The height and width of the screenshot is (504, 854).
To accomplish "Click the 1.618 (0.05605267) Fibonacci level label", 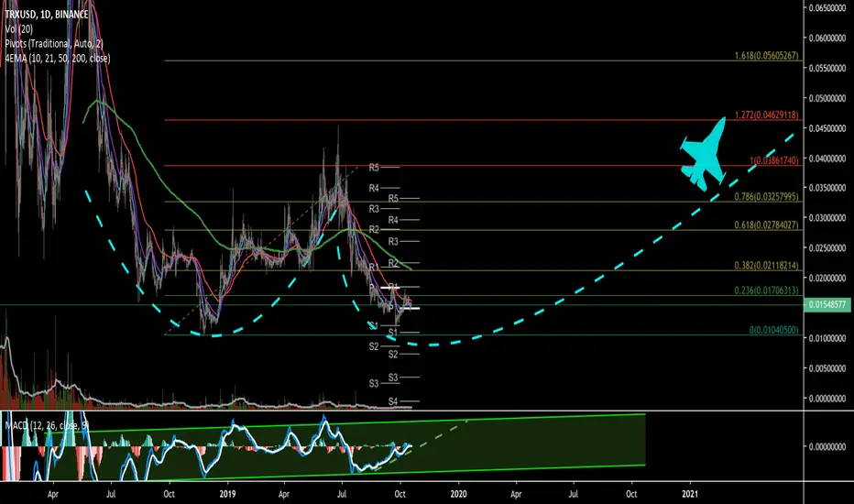I will (x=766, y=56).
